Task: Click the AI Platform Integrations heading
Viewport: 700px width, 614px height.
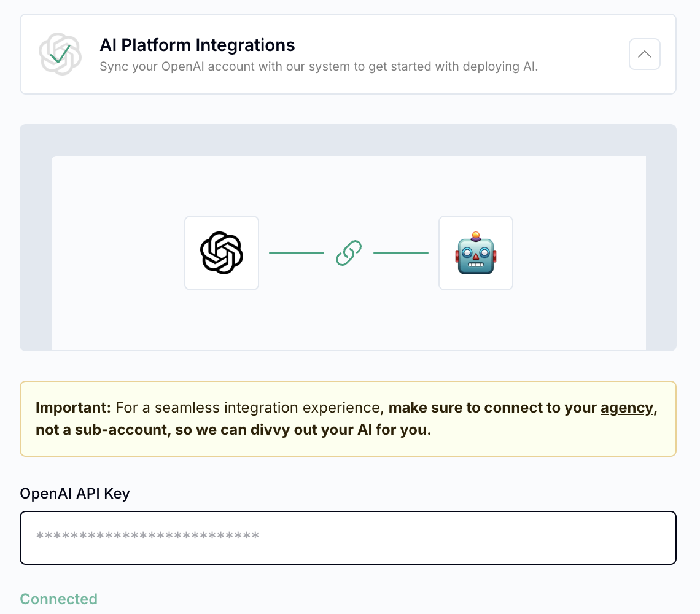Action: [x=197, y=45]
